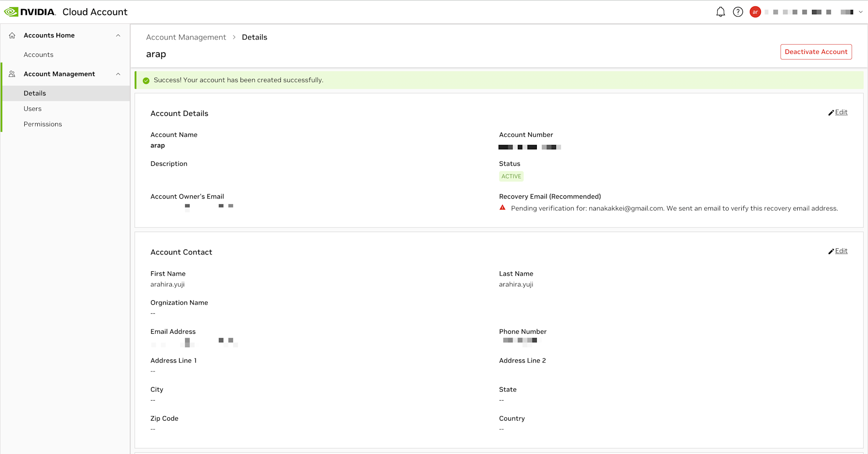The width and height of the screenshot is (868, 454).
Task: Click the pencil icon in Account Contact
Action: [x=831, y=252]
